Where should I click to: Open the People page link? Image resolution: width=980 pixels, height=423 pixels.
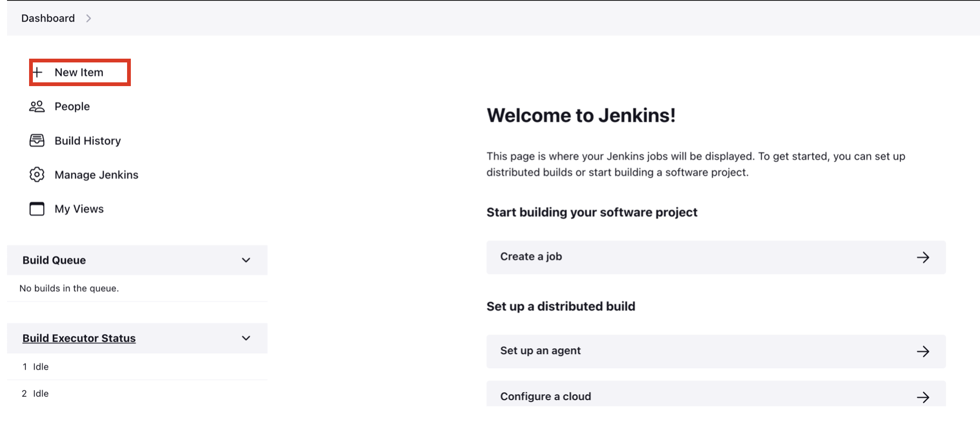click(x=72, y=107)
